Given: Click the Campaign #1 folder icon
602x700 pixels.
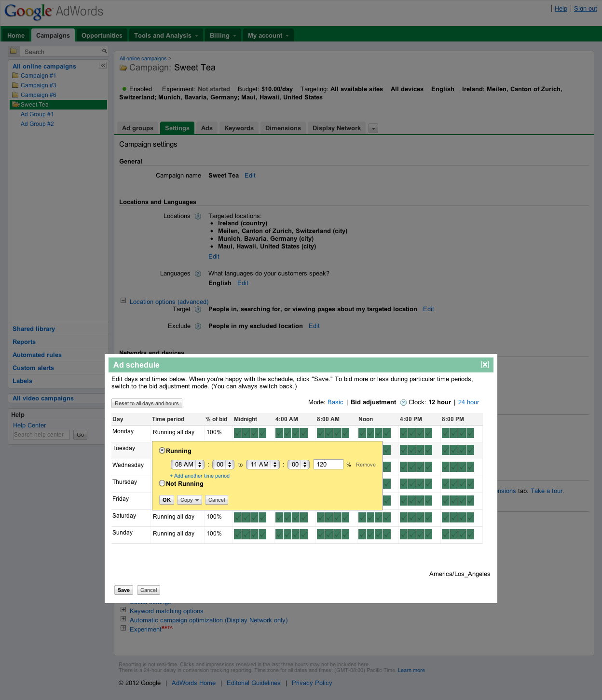Looking at the screenshot, I should 15,75.
